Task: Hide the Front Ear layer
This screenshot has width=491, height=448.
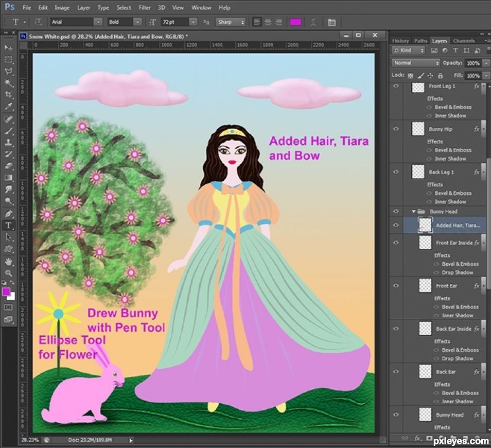Action: pyautogui.click(x=396, y=285)
